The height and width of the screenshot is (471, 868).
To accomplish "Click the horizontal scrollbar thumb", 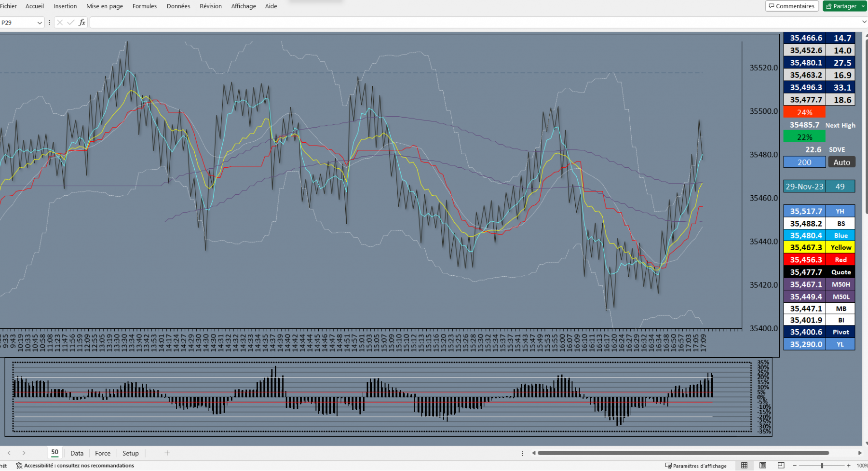I will [683, 453].
